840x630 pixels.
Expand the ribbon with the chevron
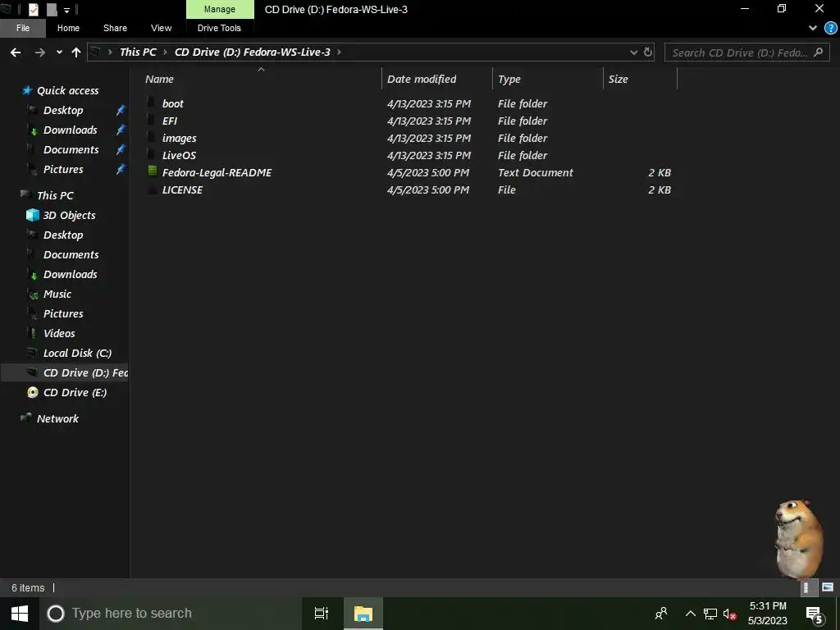(813, 28)
